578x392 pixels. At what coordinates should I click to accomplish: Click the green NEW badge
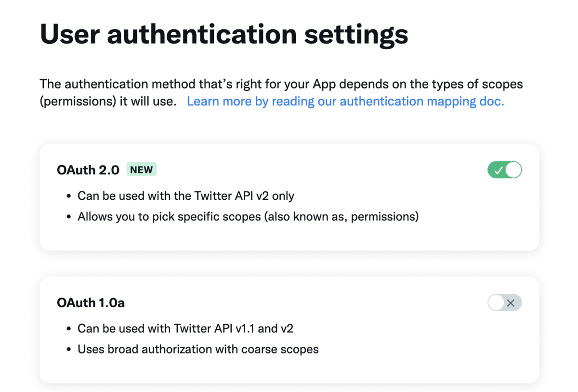(x=142, y=170)
